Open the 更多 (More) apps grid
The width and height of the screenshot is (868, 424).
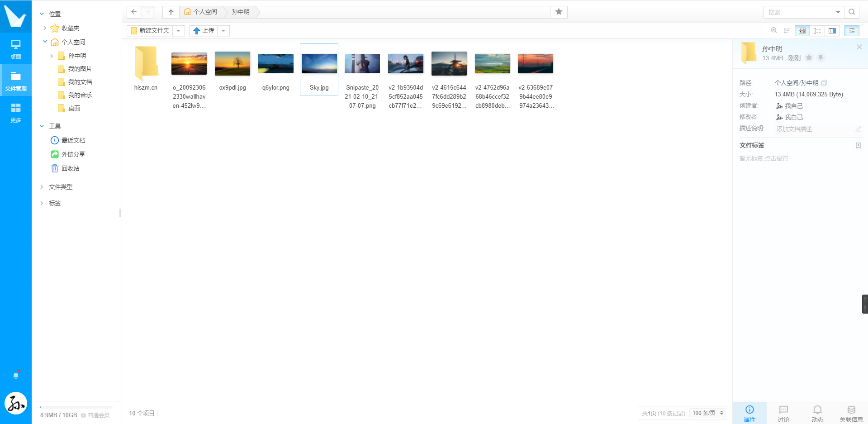pyautogui.click(x=16, y=112)
